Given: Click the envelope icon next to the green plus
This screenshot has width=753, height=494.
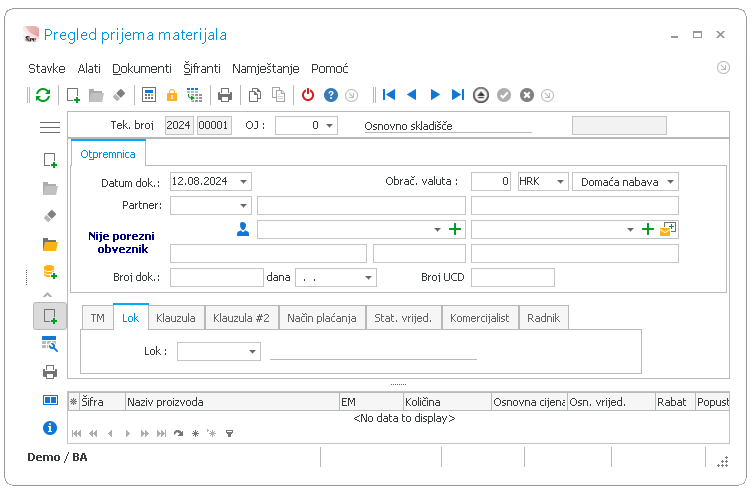Looking at the screenshot, I should 668,229.
